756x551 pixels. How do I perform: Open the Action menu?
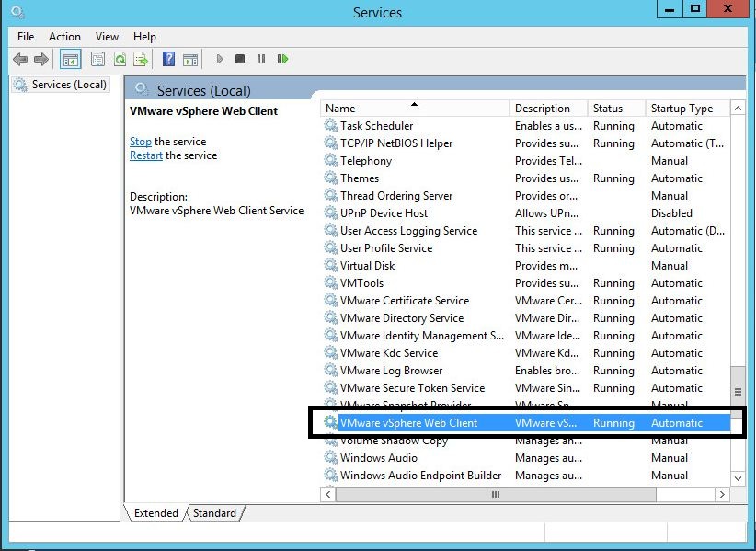click(64, 37)
